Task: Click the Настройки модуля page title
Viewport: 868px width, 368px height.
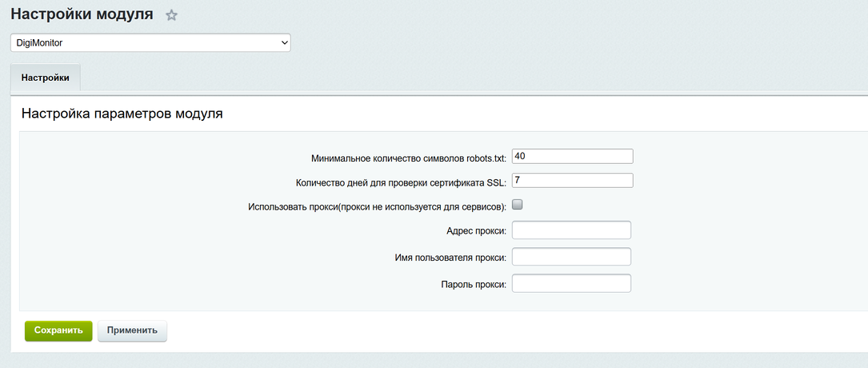Action: [82, 14]
